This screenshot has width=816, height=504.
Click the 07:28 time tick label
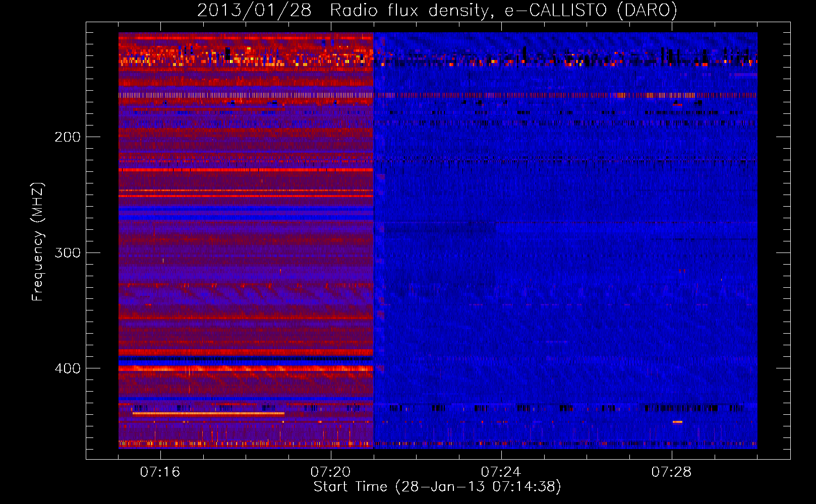(671, 472)
